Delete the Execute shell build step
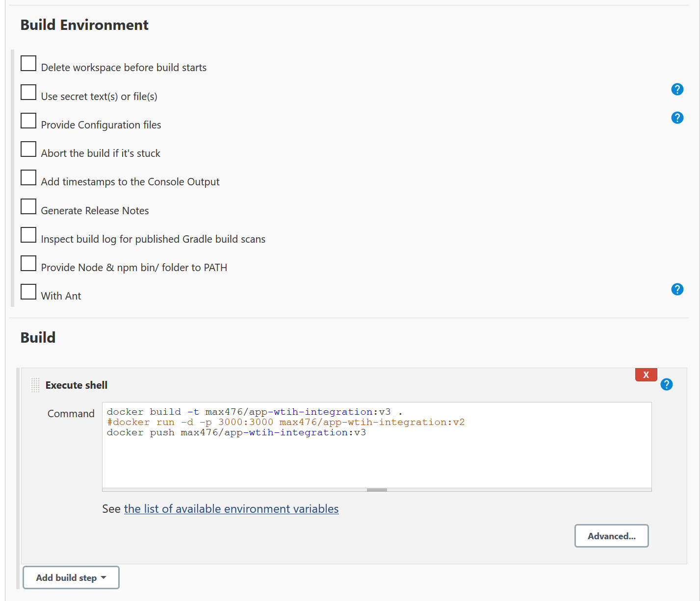 point(646,375)
